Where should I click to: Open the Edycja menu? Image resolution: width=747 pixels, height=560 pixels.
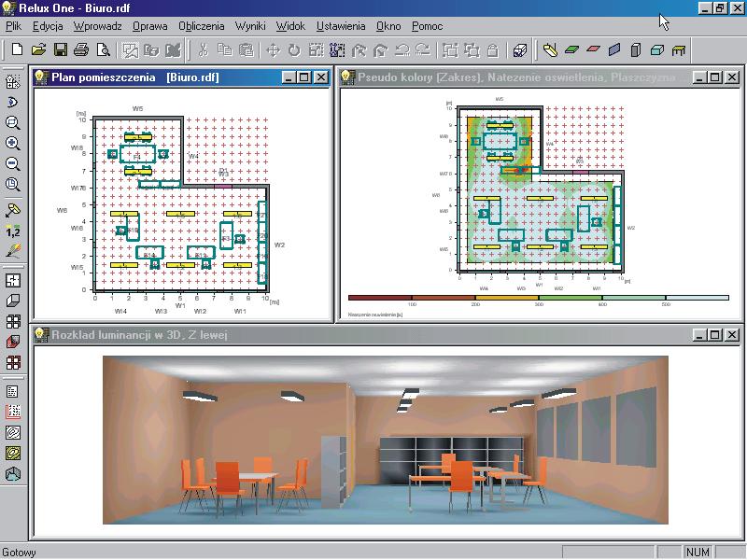click(x=48, y=26)
